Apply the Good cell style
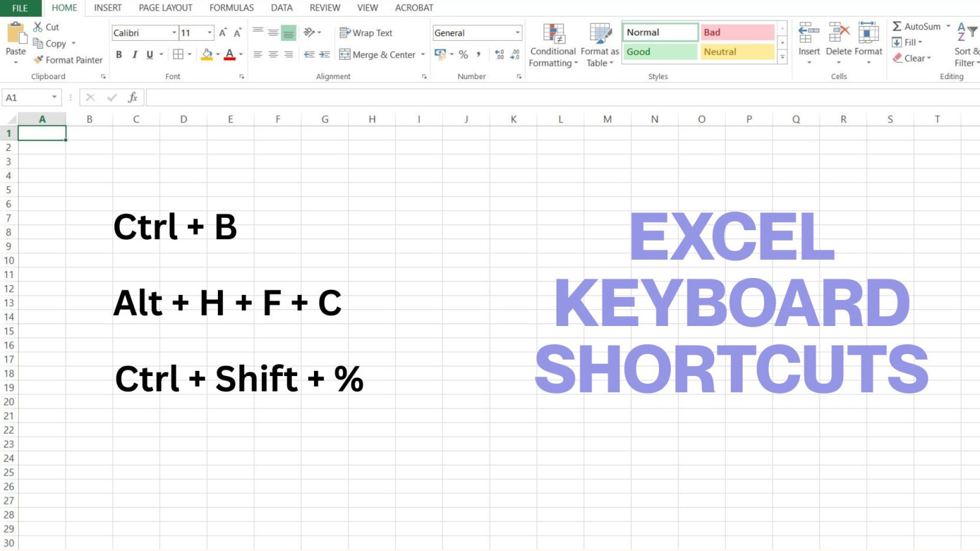Image resolution: width=980 pixels, height=551 pixels. [x=659, y=51]
